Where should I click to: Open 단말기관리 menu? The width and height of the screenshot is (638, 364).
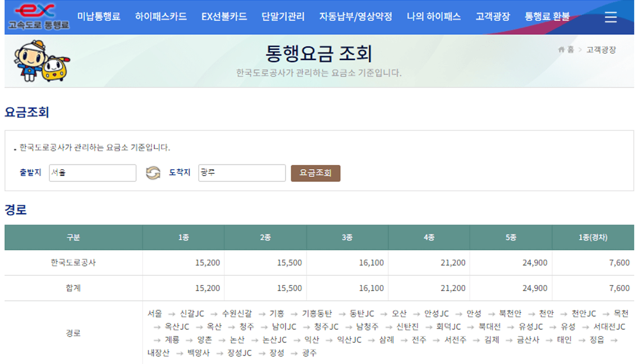[x=283, y=17]
